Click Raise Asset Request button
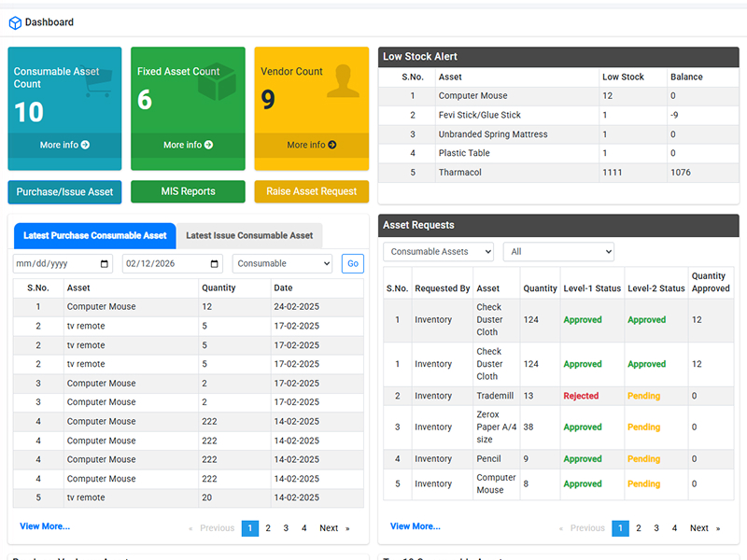Screen dimensions: 747x560 click(x=312, y=191)
